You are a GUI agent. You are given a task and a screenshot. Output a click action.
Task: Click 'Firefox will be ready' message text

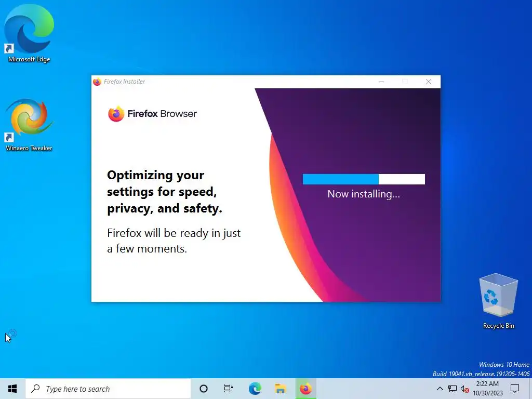click(x=174, y=241)
